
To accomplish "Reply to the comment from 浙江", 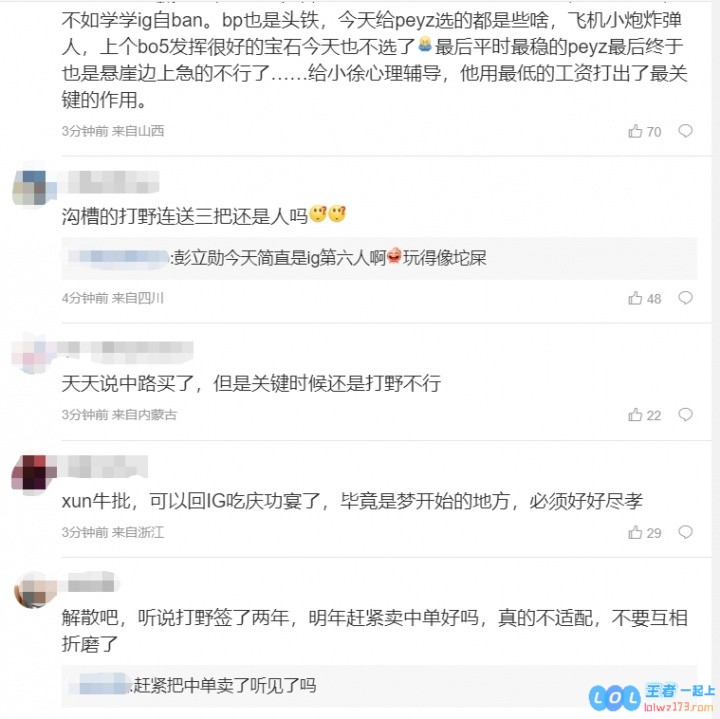I will [x=685, y=532].
